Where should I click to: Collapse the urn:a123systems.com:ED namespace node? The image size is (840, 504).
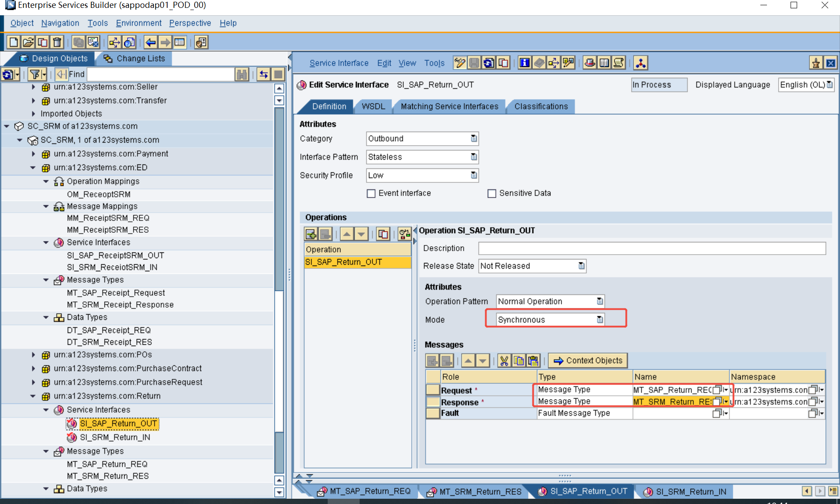(33, 168)
